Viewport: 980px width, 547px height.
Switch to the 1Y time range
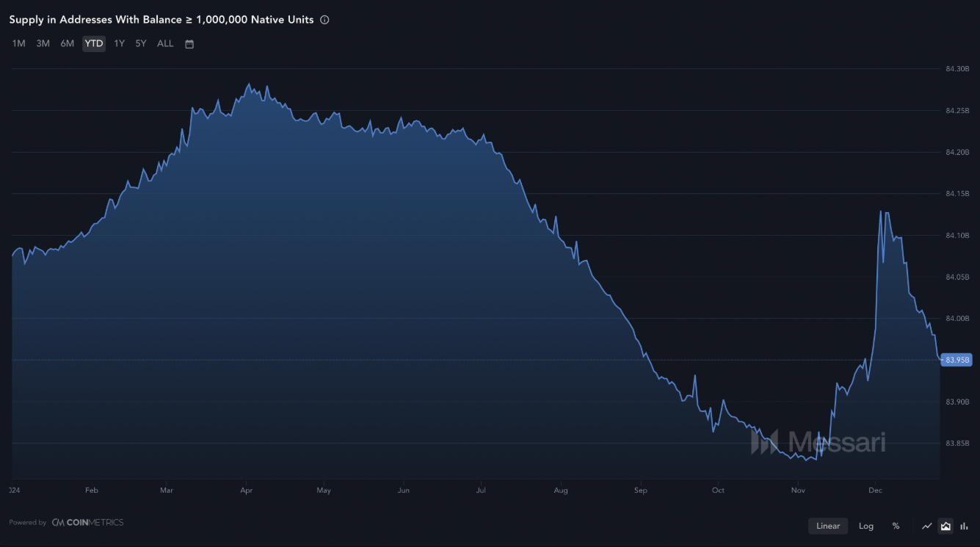tap(119, 43)
